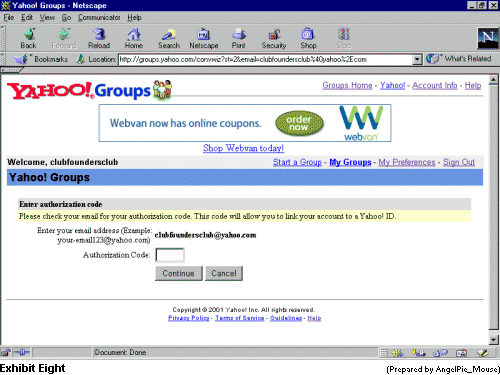
Task: Expand the Location URL dropdown arrow
Action: click(x=417, y=60)
